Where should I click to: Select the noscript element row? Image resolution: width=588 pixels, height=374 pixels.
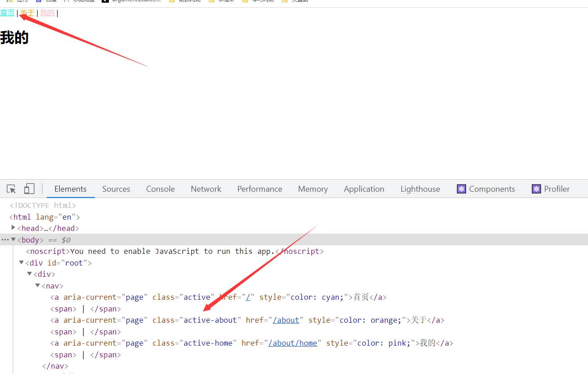(x=175, y=251)
